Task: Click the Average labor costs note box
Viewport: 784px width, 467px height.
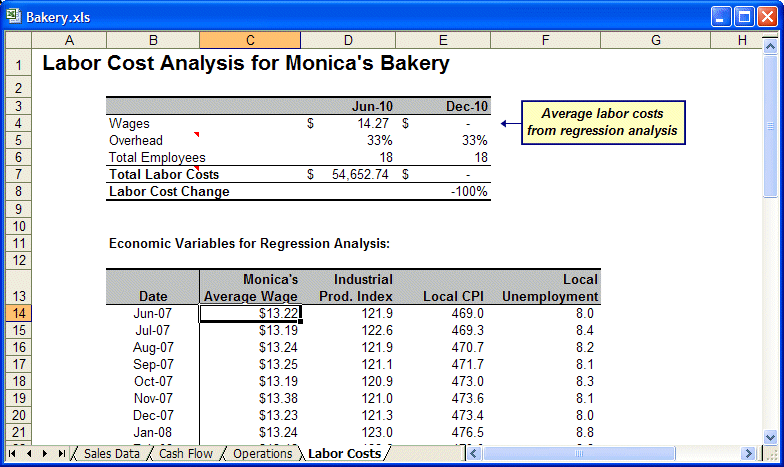Action: pyautogui.click(x=603, y=122)
